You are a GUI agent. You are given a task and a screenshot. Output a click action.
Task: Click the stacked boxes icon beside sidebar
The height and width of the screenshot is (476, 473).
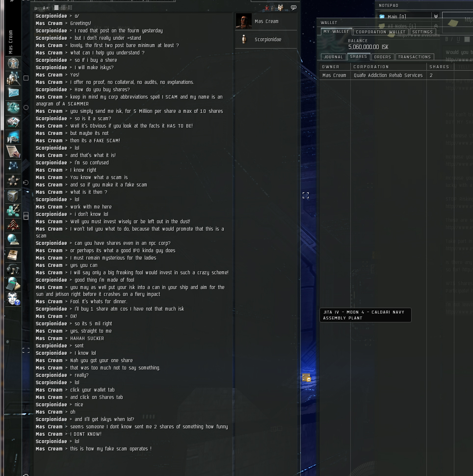pos(26,216)
